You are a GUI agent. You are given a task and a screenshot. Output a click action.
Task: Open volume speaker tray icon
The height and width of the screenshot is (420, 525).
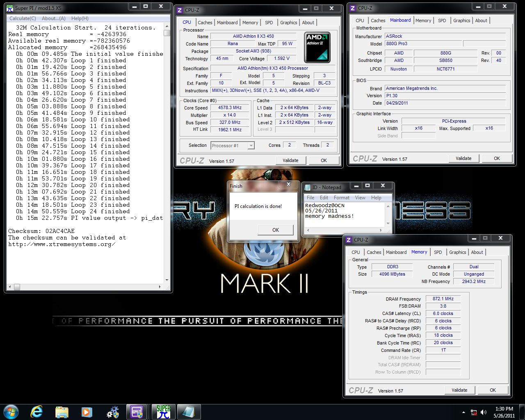pos(484,412)
